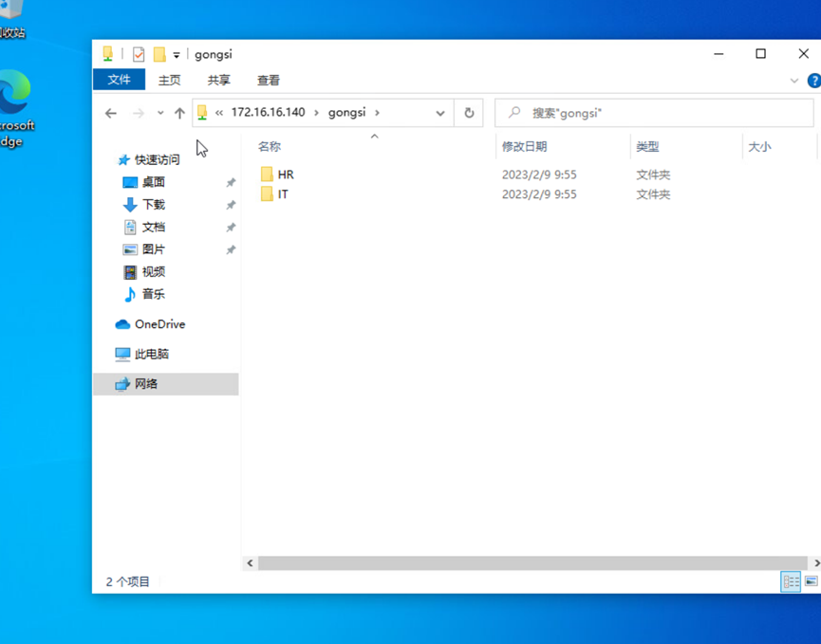This screenshot has height=644, width=821.
Task: Click the horizontal scrollbar track
Action: [x=532, y=563]
